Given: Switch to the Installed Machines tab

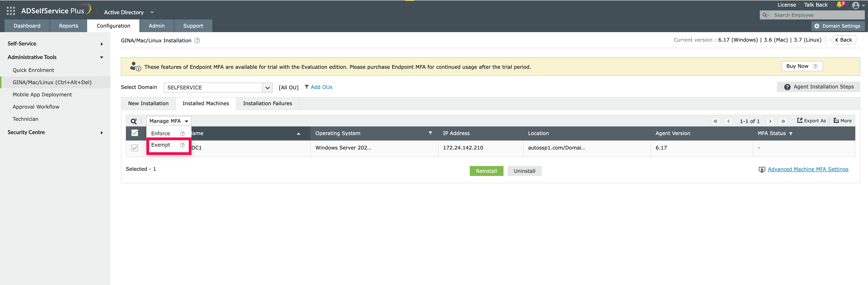Looking at the screenshot, I should click(206, 104).
